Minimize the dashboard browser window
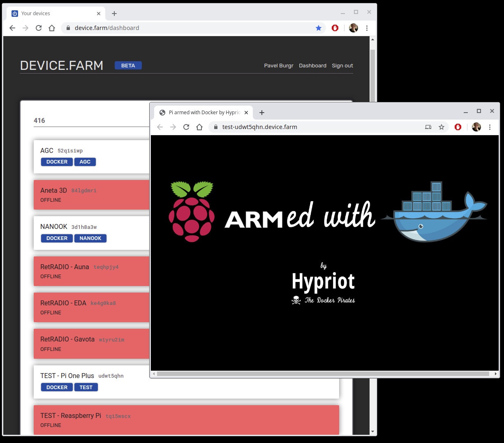 [x=343, y=12]
